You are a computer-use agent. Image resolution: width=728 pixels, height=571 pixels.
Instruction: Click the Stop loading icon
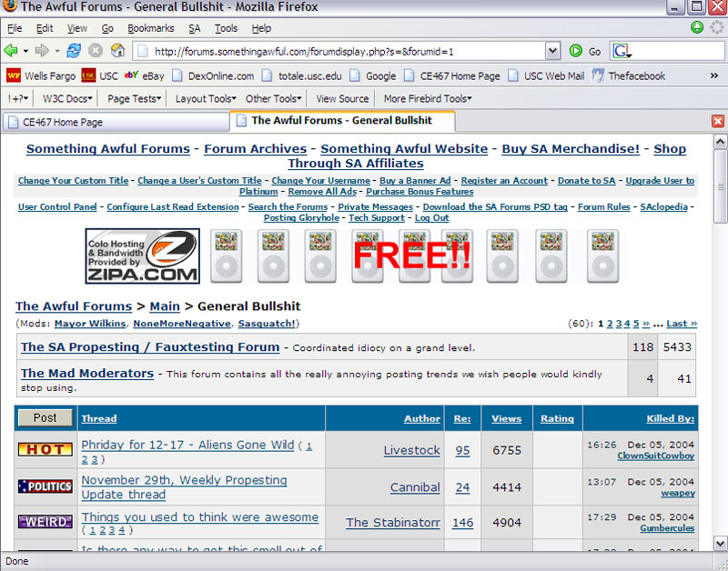coord(96,51)
